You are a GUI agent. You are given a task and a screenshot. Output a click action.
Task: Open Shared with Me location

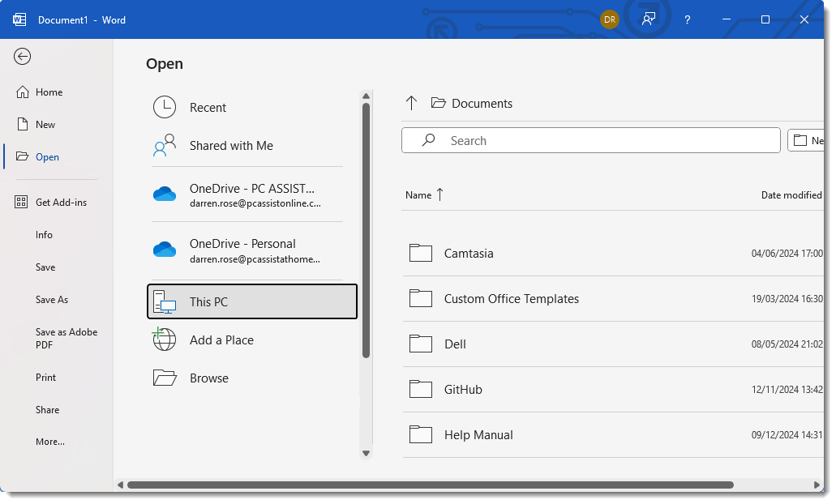click(251, 146)
